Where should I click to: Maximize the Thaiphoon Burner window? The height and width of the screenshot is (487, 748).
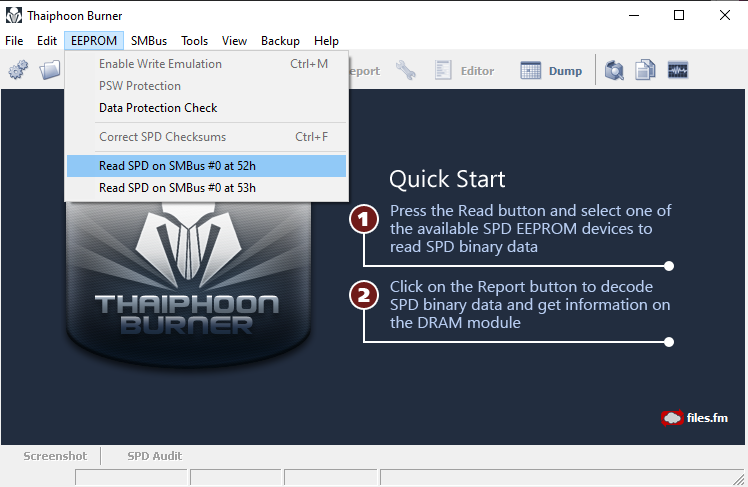679,15
